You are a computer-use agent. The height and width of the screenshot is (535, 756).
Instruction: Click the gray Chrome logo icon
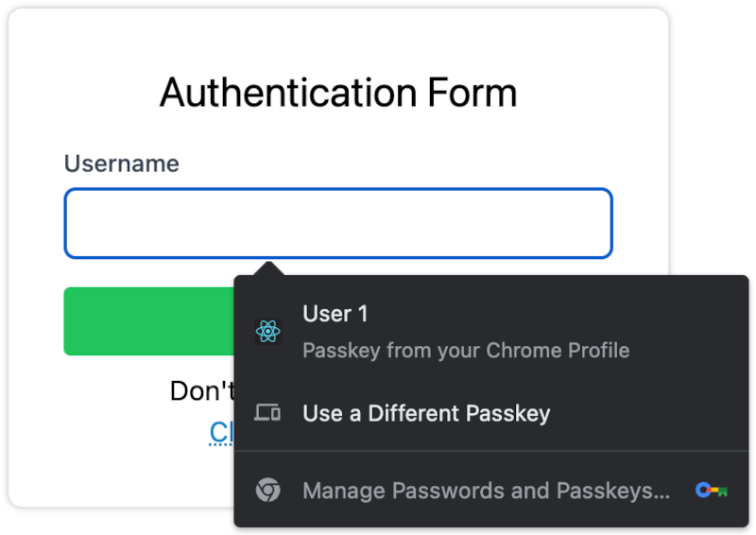point(268,491)
